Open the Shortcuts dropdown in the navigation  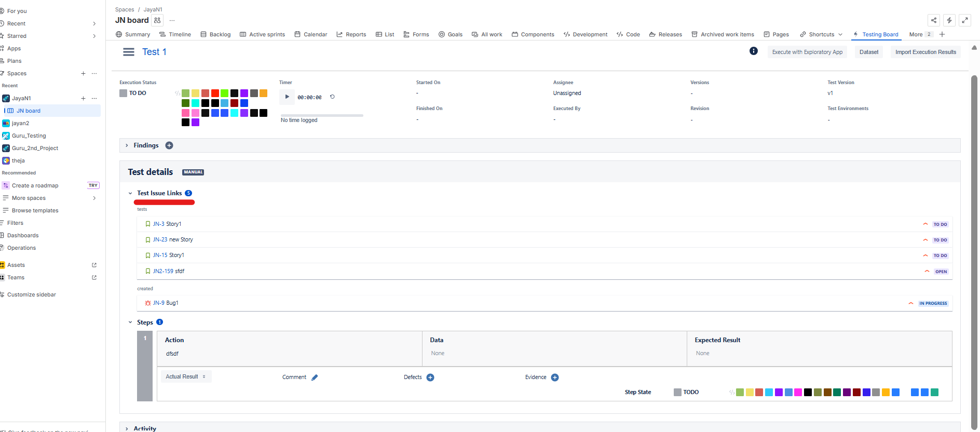(821, 34)
